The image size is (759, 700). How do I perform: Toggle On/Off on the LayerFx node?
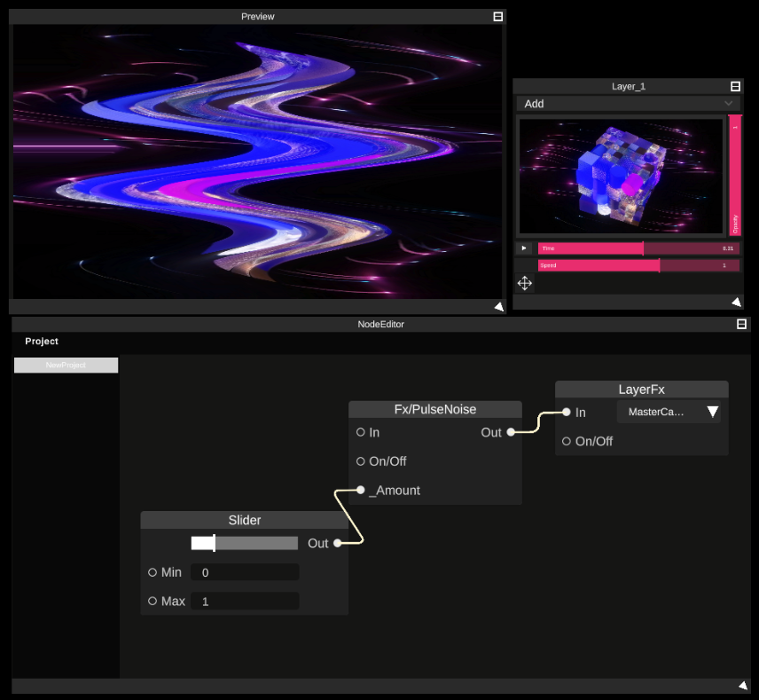pyautogui.click(x=567, y=441)
